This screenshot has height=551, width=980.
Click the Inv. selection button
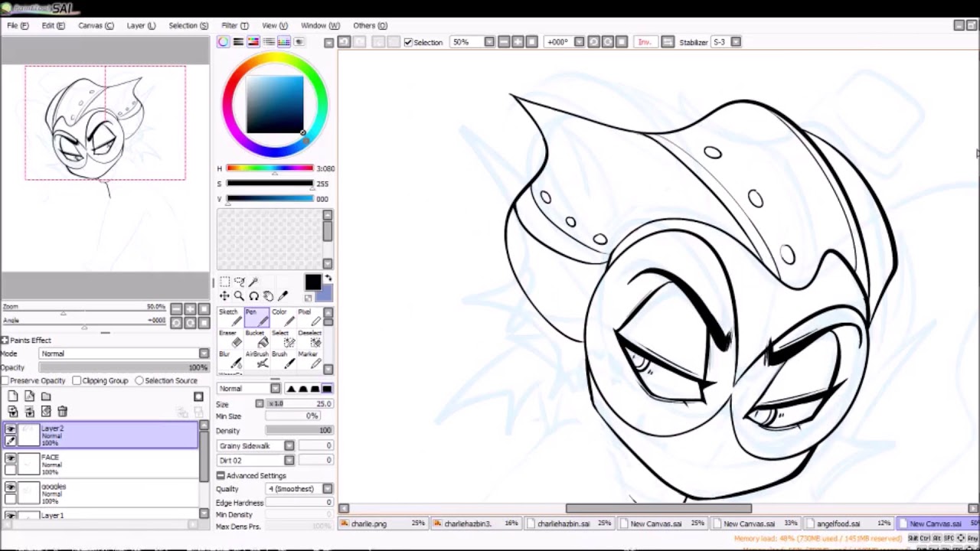(x=645, y=42)
